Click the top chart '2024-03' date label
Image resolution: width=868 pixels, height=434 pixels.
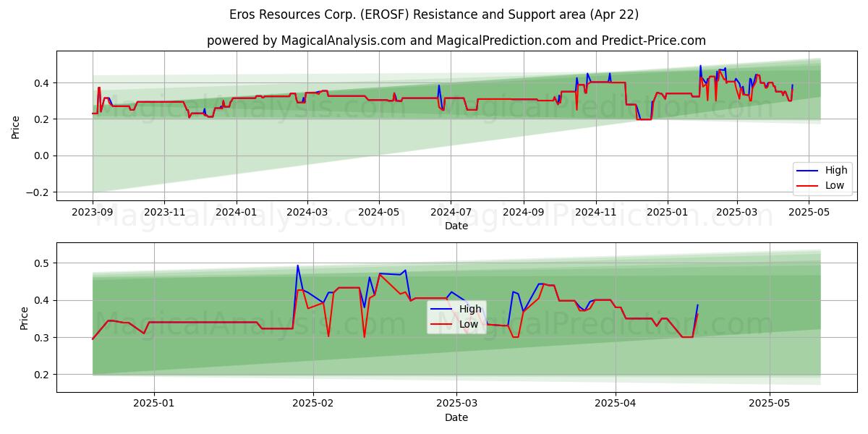(307, 213)
